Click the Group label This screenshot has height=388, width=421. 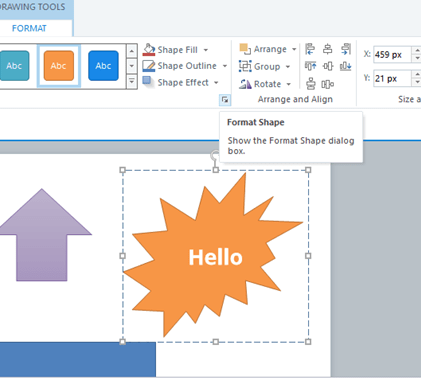coord(267,67)
